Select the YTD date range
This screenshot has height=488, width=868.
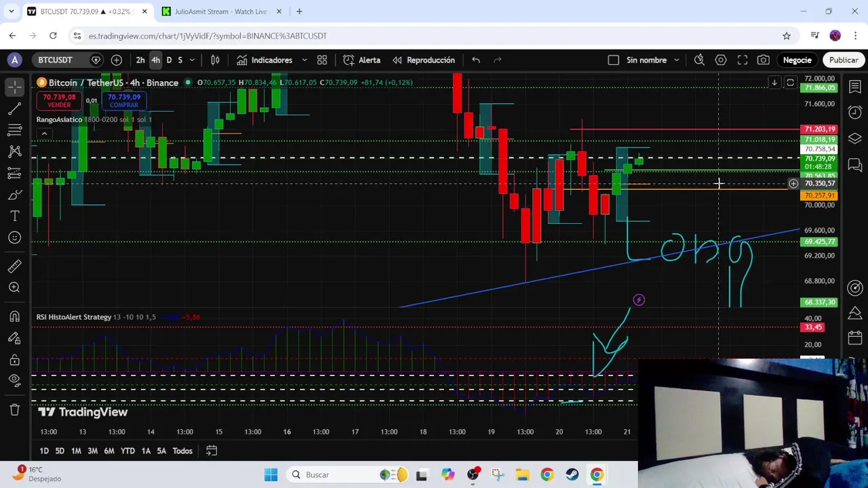pyautogui.click(x=127, y=451)
